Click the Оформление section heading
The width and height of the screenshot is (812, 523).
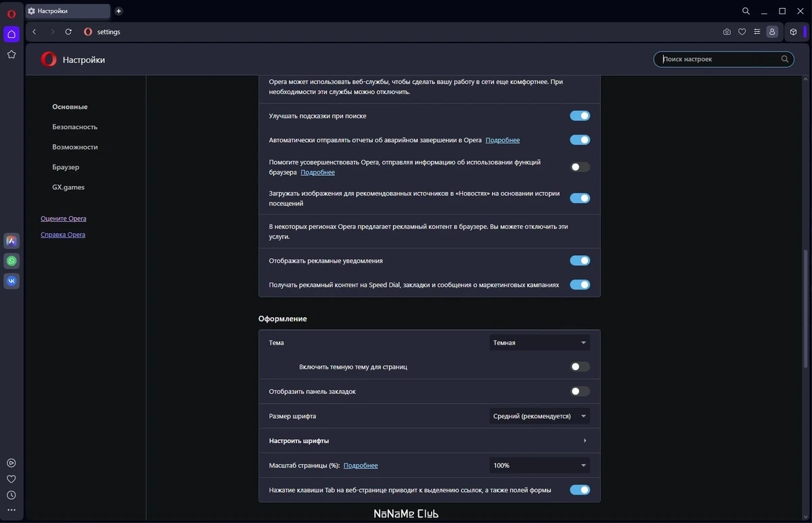tap(283, 319)
